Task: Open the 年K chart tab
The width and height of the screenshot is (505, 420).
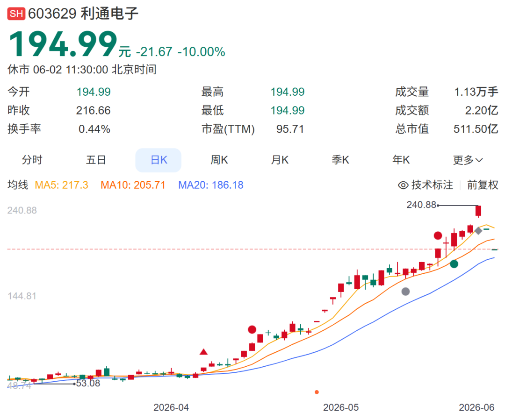Action: click(x=401, y=160)
